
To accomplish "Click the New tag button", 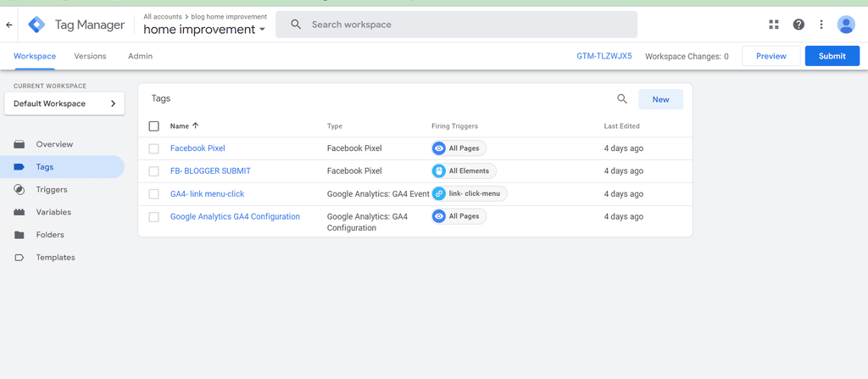I will (x=660, y=99).
